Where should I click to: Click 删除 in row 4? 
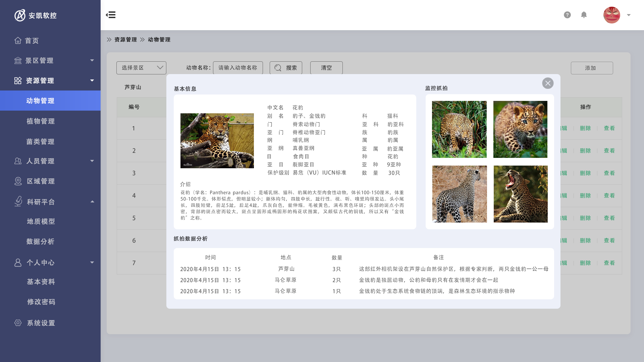point(585,195)
